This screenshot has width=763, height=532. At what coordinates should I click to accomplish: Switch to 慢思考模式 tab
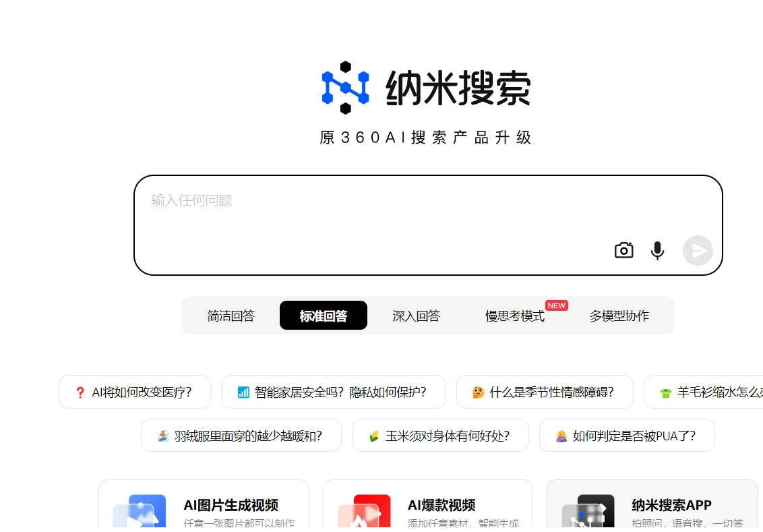[x=515, y=316]
